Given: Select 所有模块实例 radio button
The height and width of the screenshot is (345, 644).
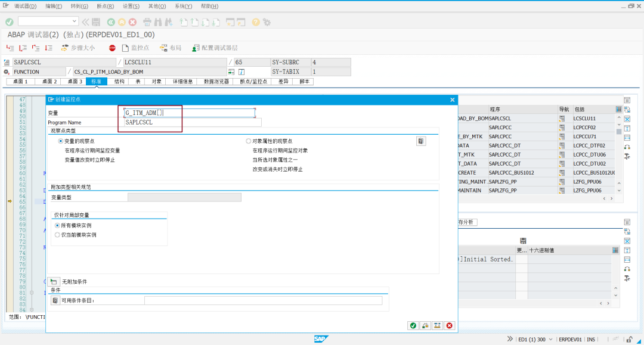Looking at the screenshot, I should 57,226.
